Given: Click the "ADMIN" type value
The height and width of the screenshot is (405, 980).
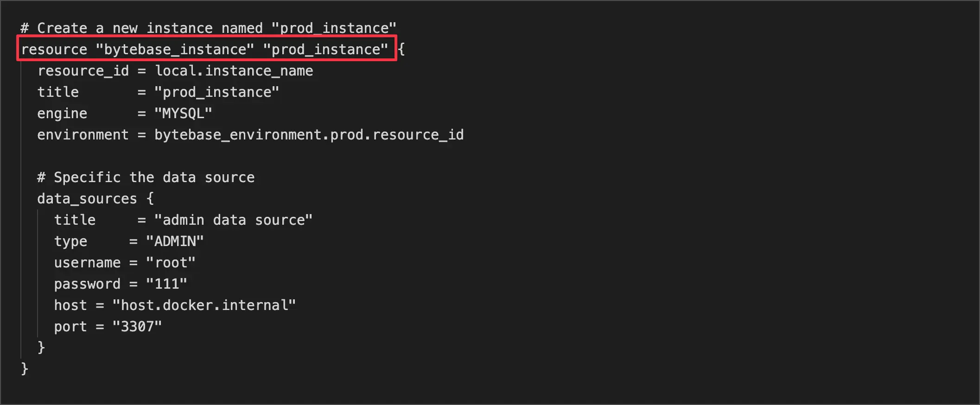Looking at the screenshot, I should (x=175, y=241).
